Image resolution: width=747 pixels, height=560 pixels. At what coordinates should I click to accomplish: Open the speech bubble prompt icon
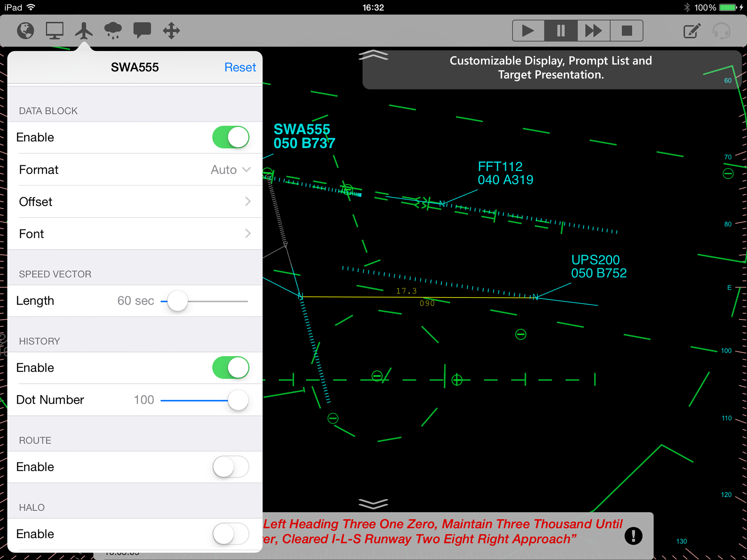point(142,31)
